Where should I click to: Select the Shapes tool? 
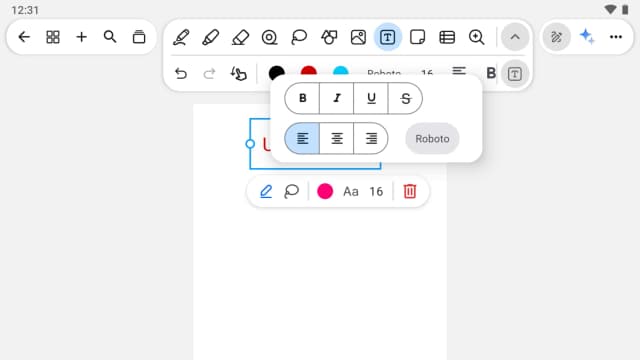329,37
